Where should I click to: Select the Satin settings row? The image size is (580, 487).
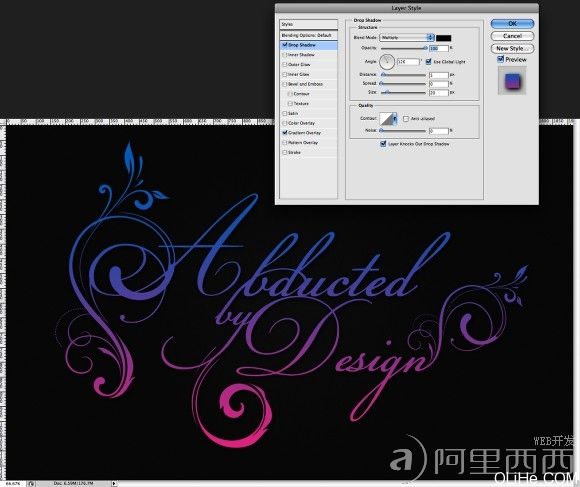click(x=309, y=114)
